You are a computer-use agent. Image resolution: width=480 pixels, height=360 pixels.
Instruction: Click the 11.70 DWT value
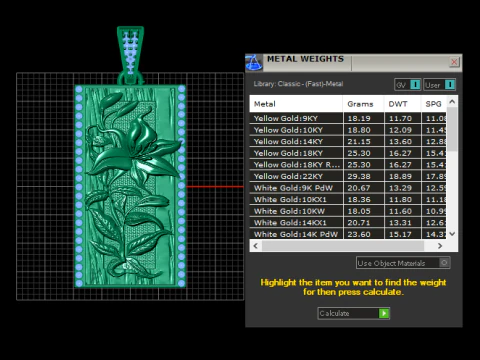click(x=400, y=118)
